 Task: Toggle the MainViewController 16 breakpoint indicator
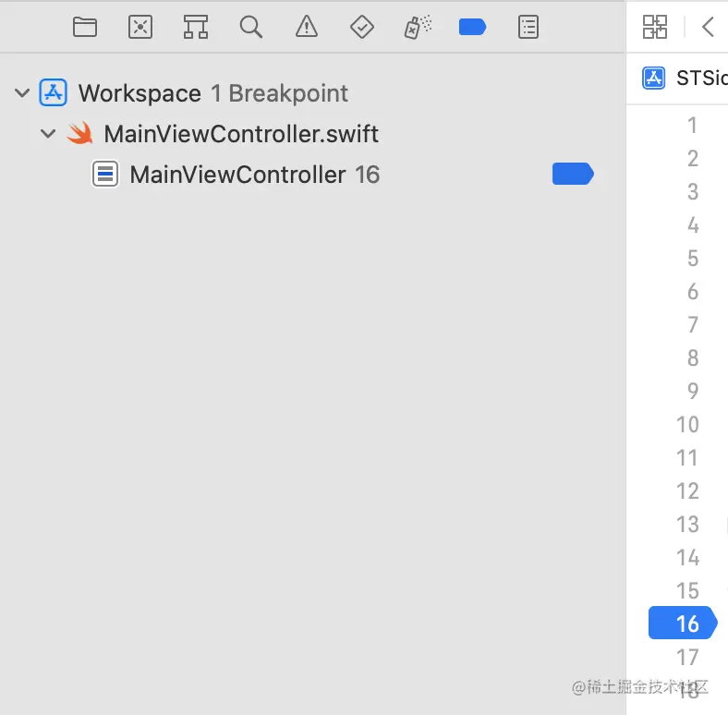(573, 174)
